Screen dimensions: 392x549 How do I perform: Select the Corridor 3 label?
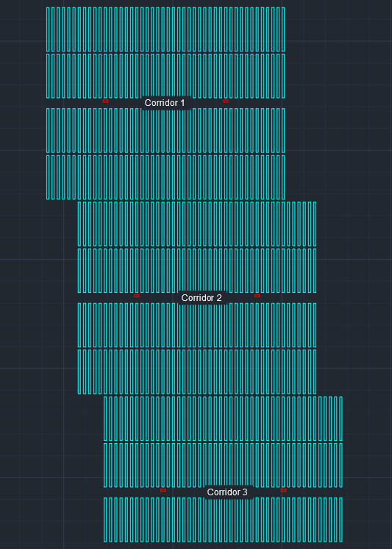(x=227, y=492)
